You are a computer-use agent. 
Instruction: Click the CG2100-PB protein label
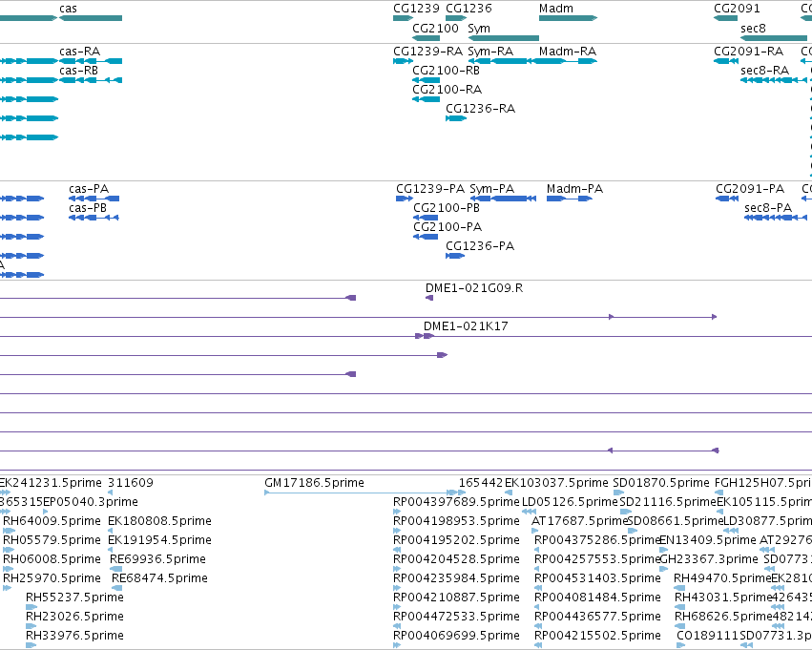coord(447,208)
